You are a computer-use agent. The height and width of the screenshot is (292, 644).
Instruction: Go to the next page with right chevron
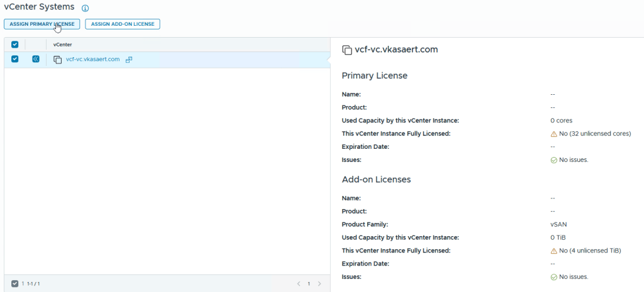[x=319, y=284]
